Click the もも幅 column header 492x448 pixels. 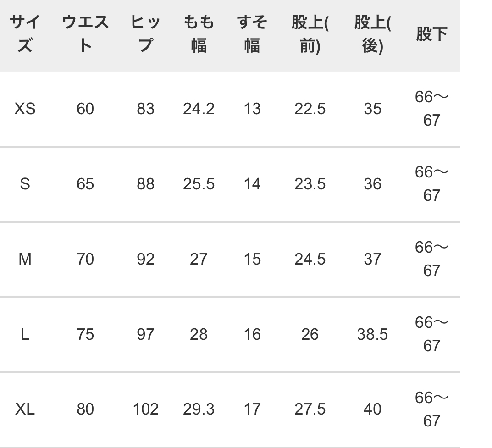[x=199, y=34]
